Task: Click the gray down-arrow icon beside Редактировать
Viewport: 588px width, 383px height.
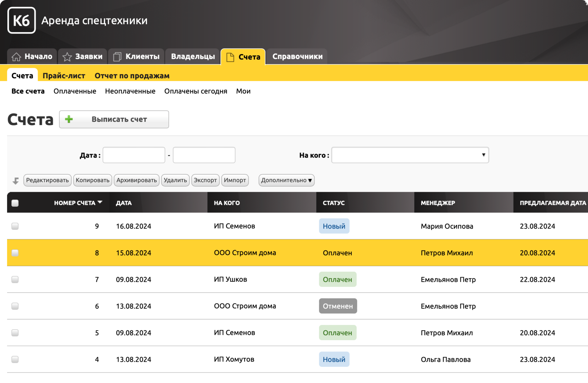Action: [x=16, y=181]
